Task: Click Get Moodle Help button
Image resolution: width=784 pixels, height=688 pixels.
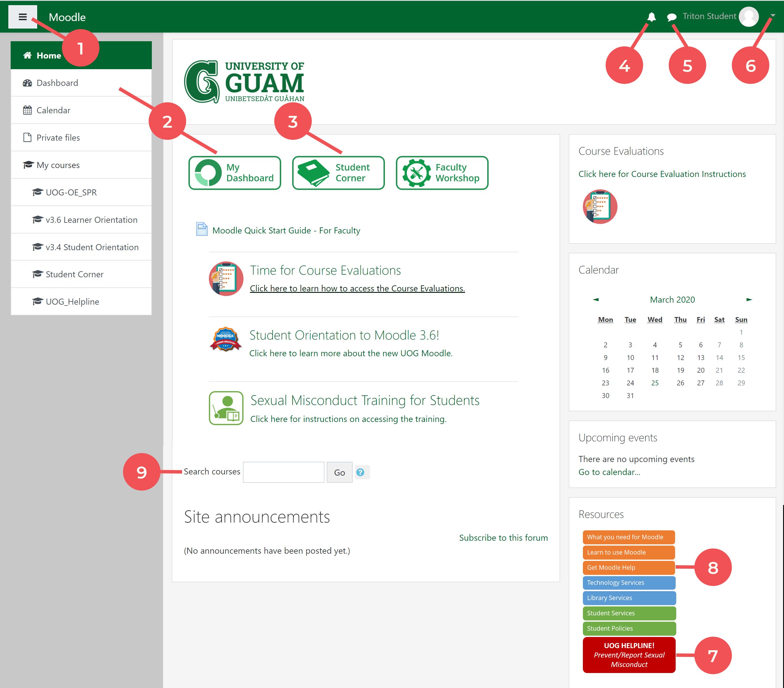Action: click(x=629, y=568)
